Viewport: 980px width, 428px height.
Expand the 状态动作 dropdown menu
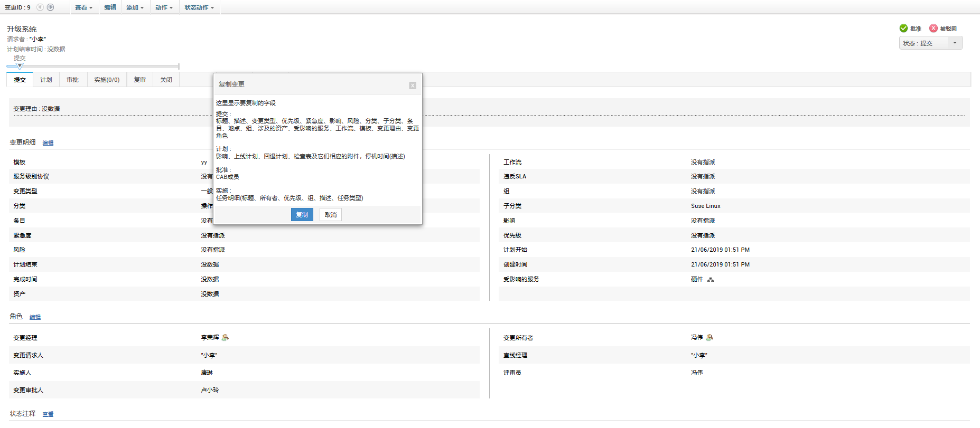point(199,7)
